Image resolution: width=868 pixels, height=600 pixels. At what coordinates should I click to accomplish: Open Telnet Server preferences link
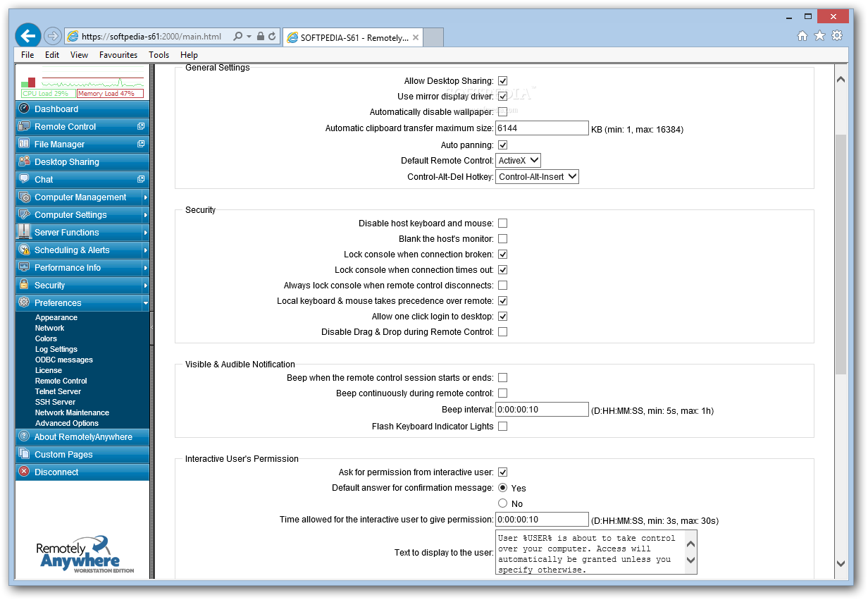(x=58, y=391)
